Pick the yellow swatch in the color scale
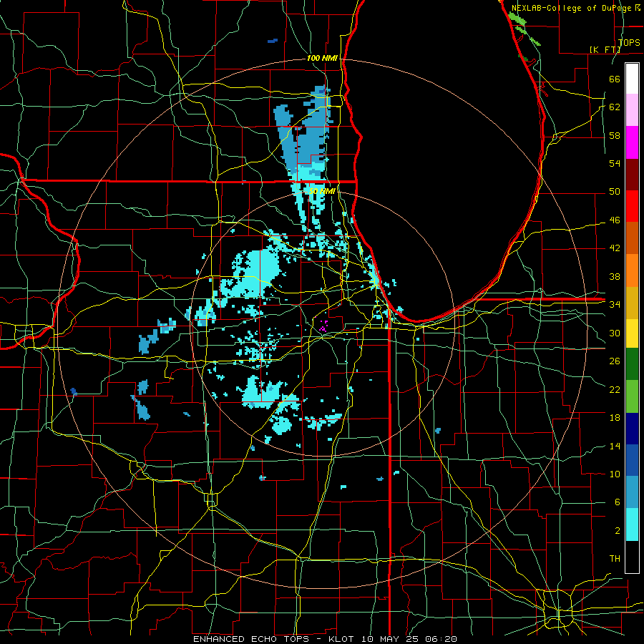Screen dimensions: 644x644 (x=632, y=333)
